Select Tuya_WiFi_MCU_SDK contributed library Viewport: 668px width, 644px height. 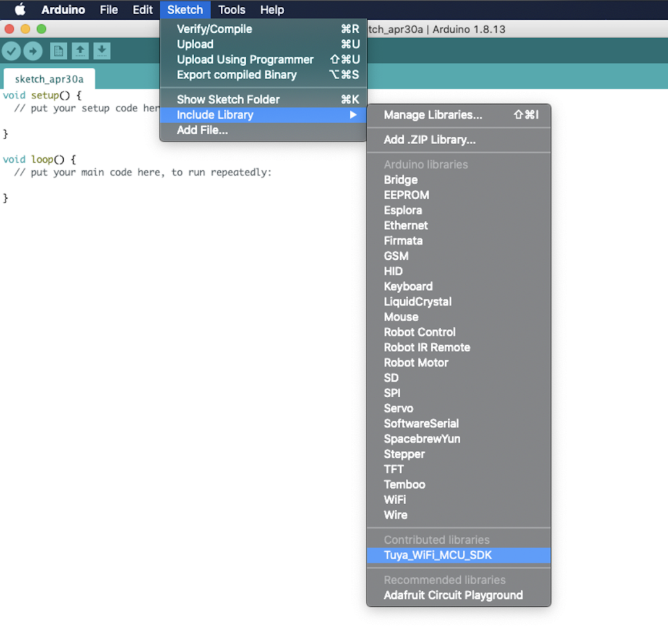point(459,556)
